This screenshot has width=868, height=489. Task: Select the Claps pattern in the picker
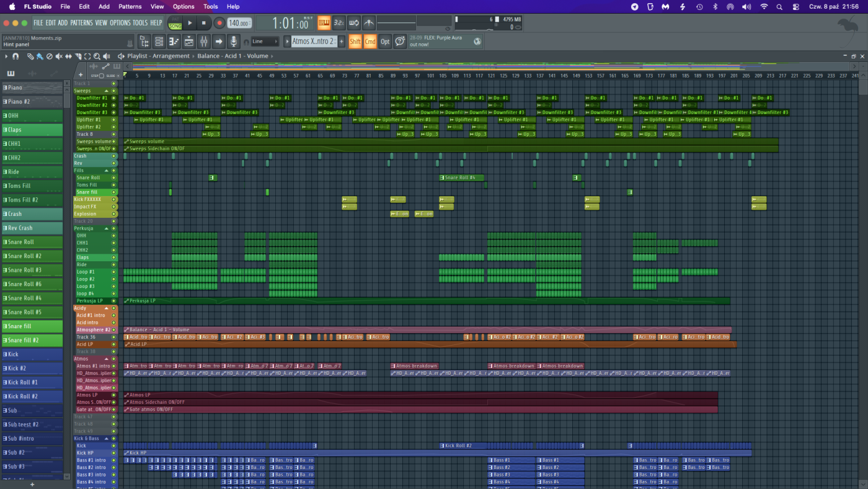click(32, 130)
